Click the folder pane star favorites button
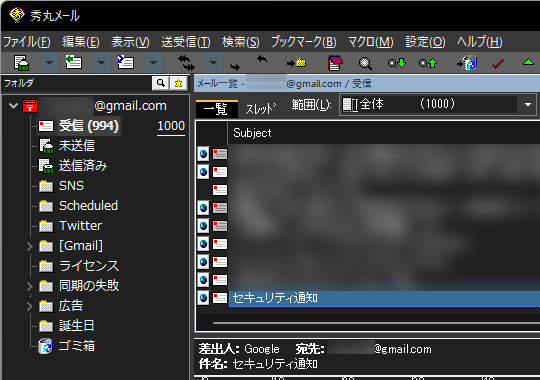The width and height of the screenshot is (540, 380). click(x=178, y=83)
